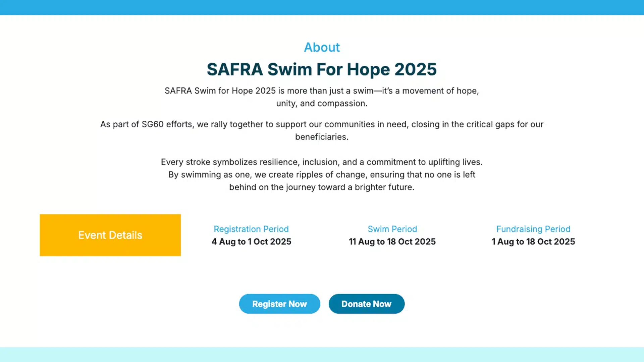Click the 'unity, and compassion.' line
Image resolution: width=644 pixels, height=362 pixels.
(x=322, y=104)
